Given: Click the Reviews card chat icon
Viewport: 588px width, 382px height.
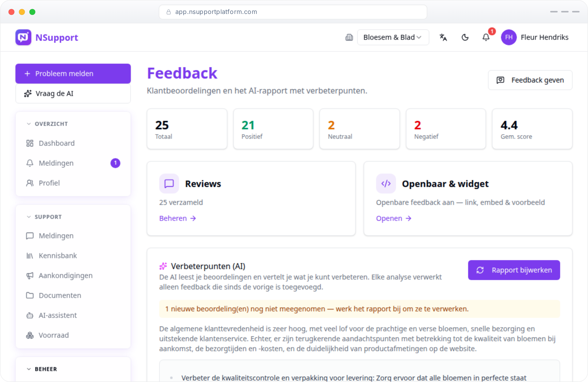Looking at the screenshot, I should pyautogui.click(x=169, y=184).
